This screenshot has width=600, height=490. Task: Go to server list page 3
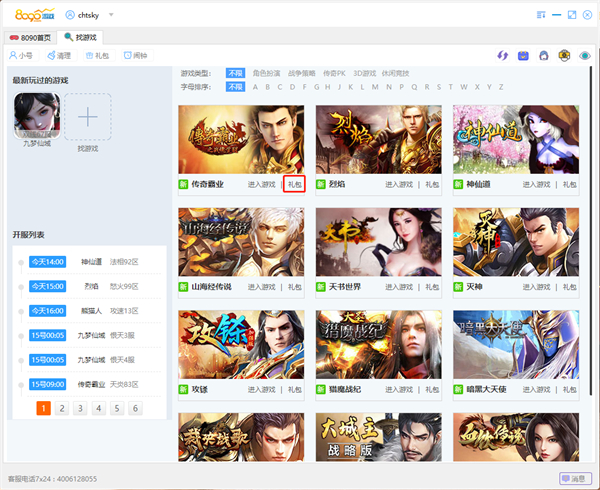80,408
